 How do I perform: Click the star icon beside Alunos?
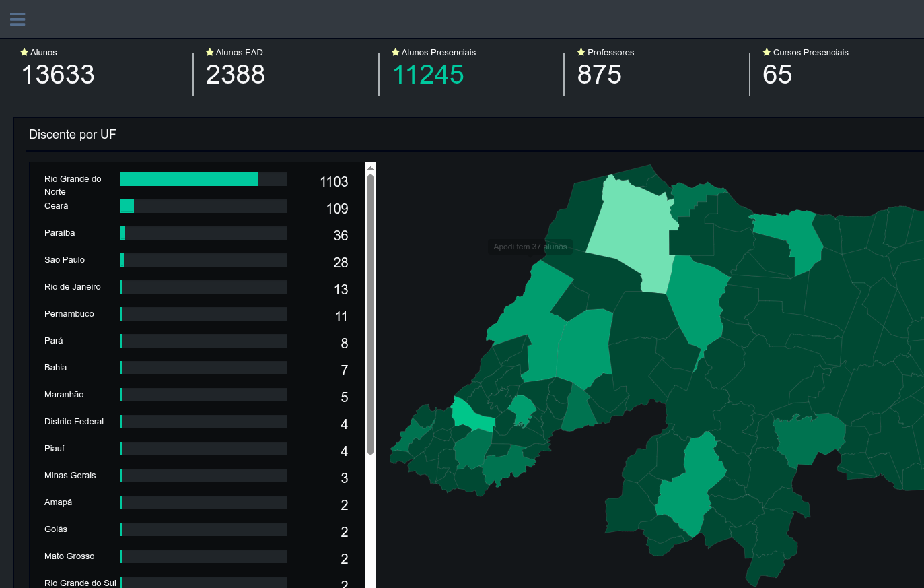tap(25, 51)
